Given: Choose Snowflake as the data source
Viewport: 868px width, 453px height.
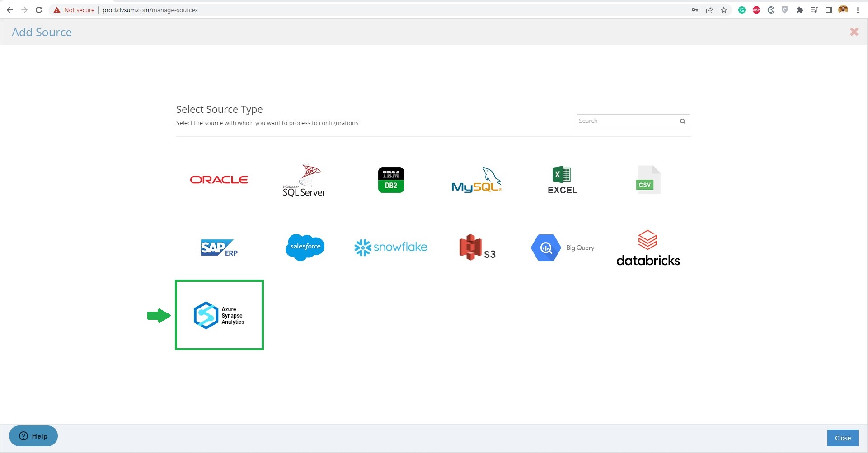Looking at the screenshot, I should pos(390,248).
